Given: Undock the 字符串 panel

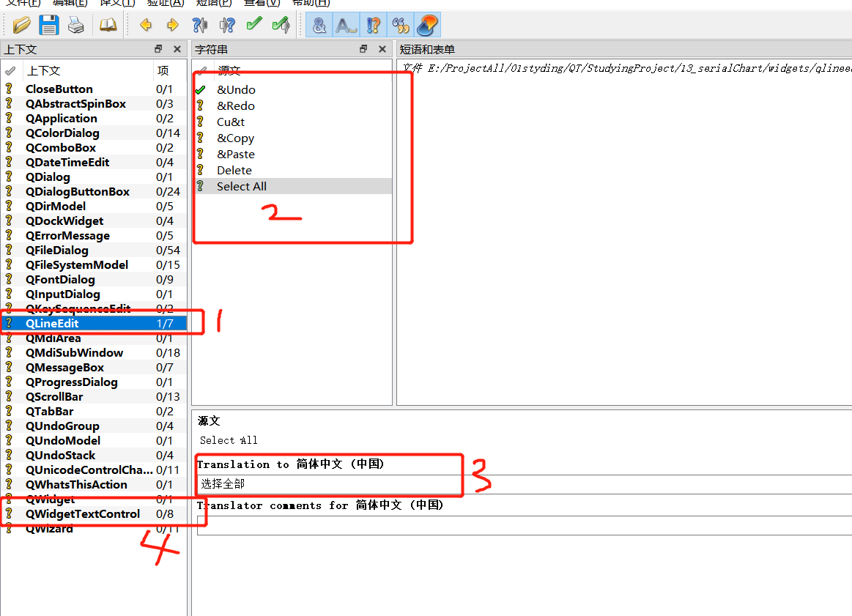Looking at the screenshot, I should [363, 49].
